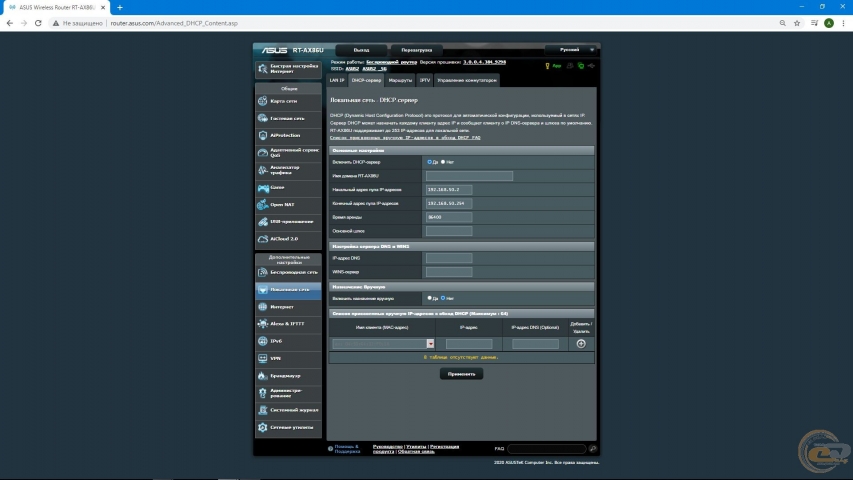
Task: Expand the client name MAC address dropdown arrow
Action: click(430, 344)
